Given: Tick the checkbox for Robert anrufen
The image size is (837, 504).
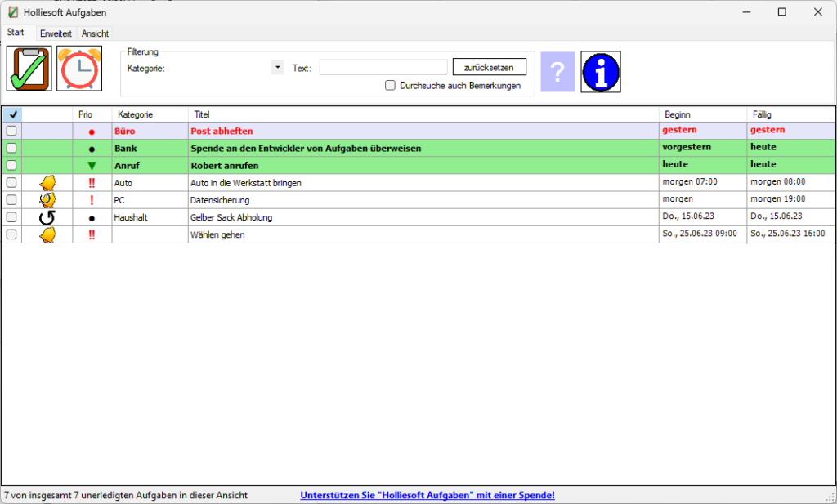Looking at the screenshot, I should 11,166.
